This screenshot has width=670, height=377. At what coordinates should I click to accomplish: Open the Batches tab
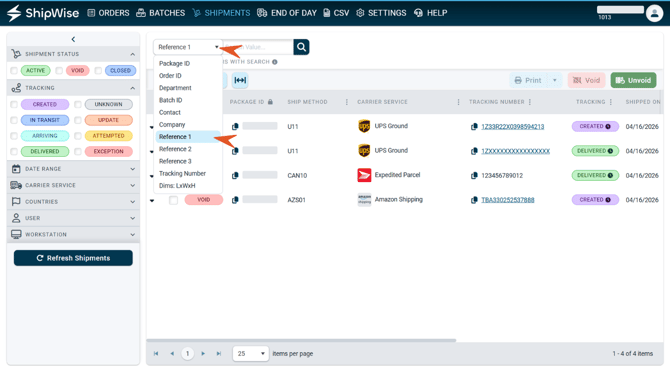tap(161, 13)
